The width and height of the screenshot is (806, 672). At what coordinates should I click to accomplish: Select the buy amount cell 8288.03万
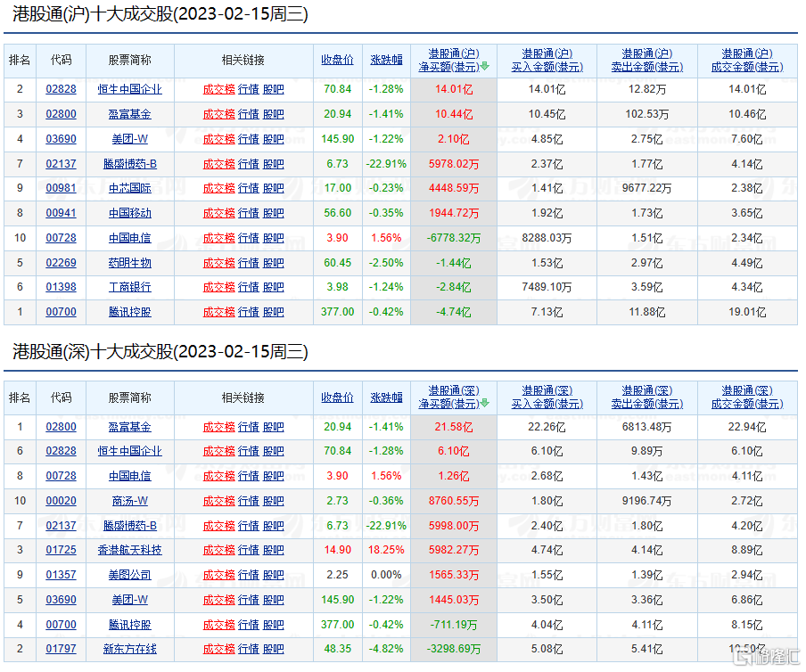pyautogui.click(x=547, y=238)
